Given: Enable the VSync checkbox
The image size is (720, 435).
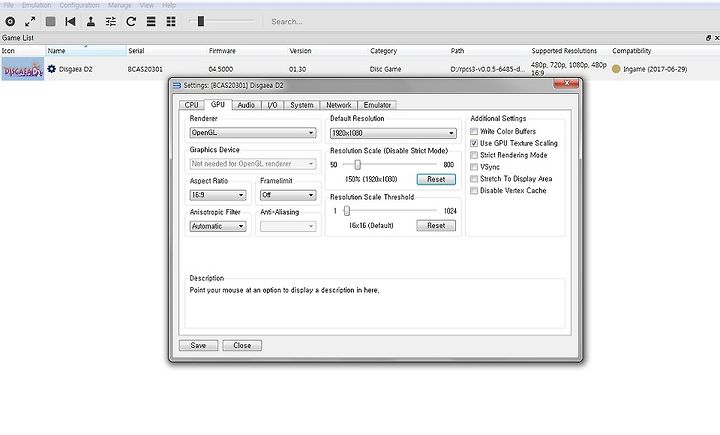Looking at the screenshot, I should click(474, 167).
